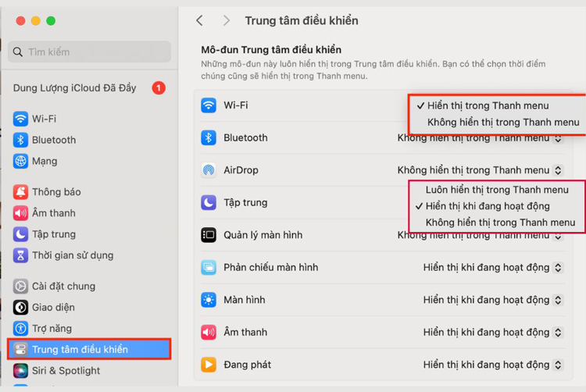Click the Cài đặt chung label

[x=63, y=287]
